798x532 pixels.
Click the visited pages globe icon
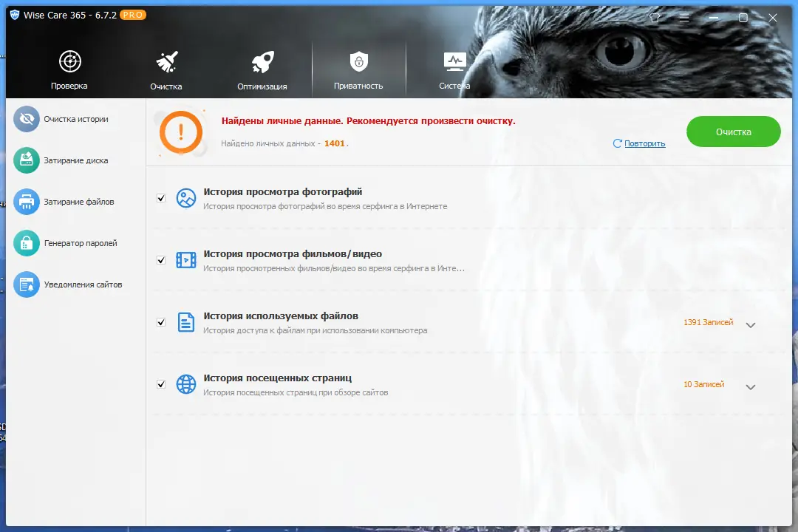point(185,384)
